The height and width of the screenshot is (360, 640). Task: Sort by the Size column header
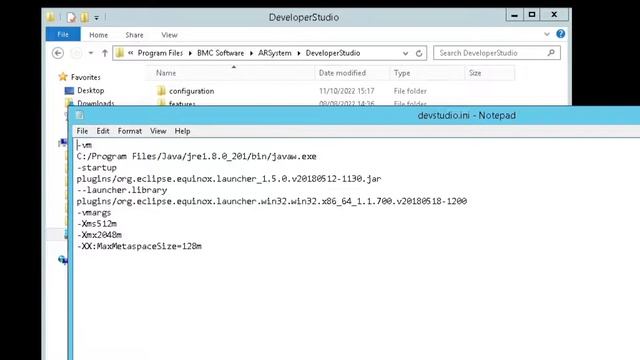(x=475, y=73)
